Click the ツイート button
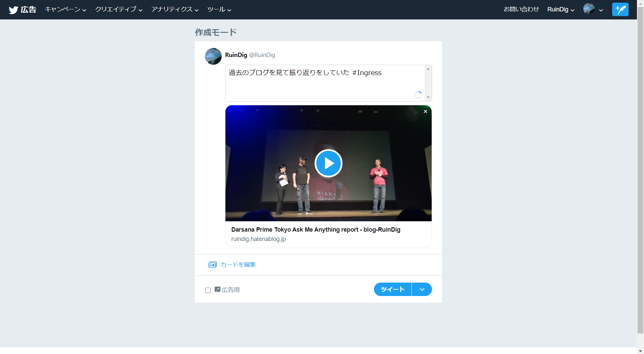The width and height of the screenshot is (644, 354). click(393, 289)
